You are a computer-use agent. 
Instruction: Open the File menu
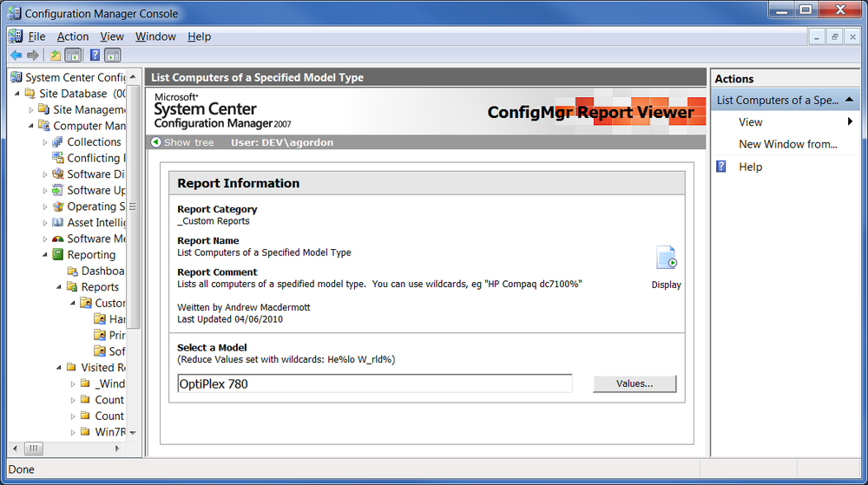click(x=36, y=36)
